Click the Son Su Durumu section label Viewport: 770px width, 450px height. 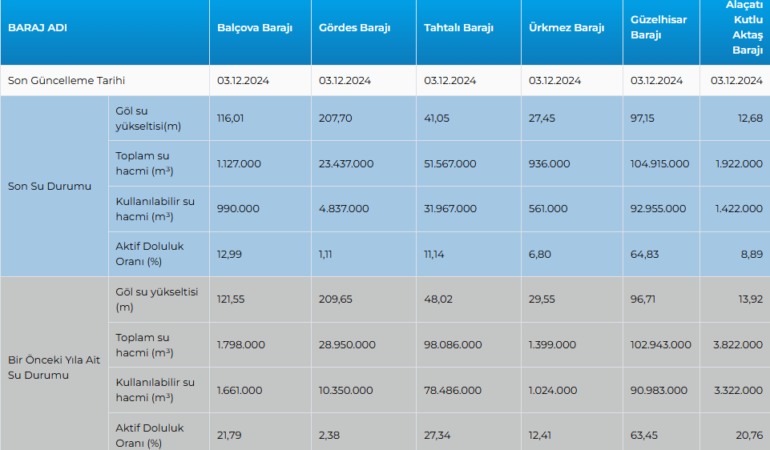point(49,186)
